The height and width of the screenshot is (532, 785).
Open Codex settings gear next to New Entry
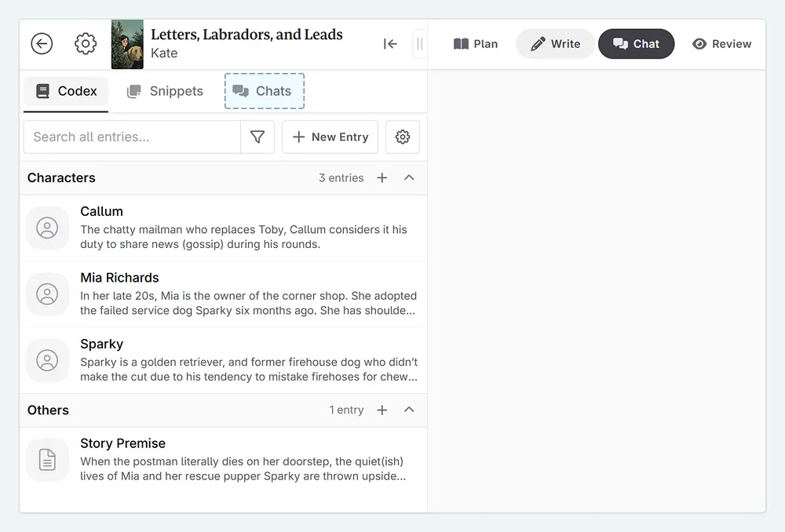tap(403, 137)
